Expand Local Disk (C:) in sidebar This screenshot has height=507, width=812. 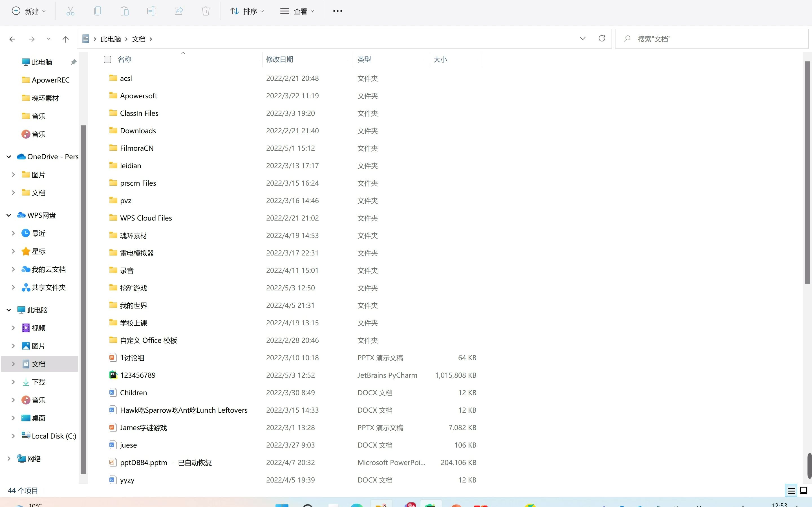[x=13, y=436]
